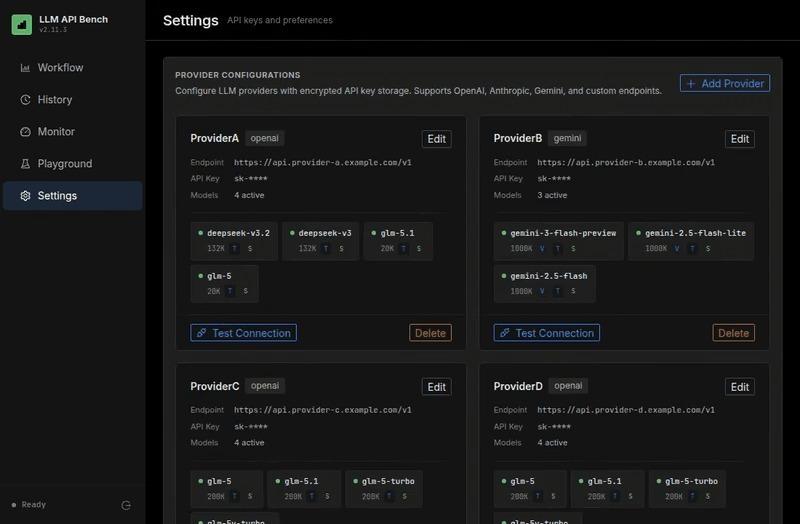Click the openai tag next to ProviderD
This screenshot has width=800, height=524.
[568, 386]
